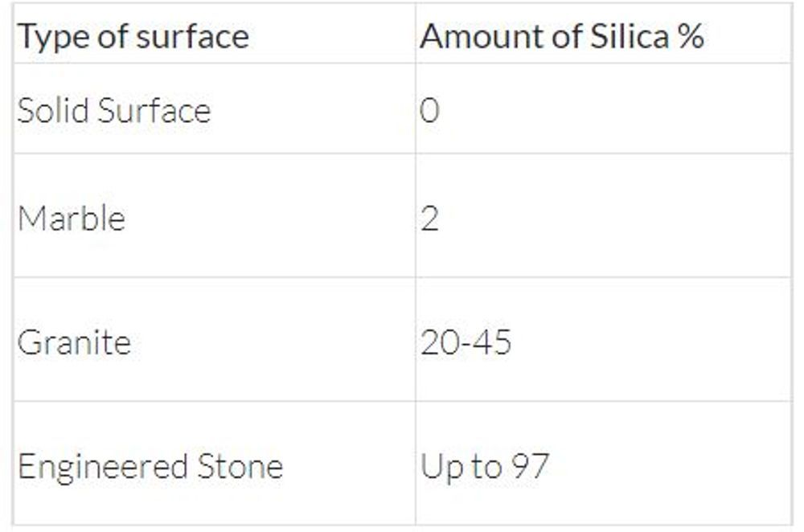Select the Marble table cell

coord(72,219)
